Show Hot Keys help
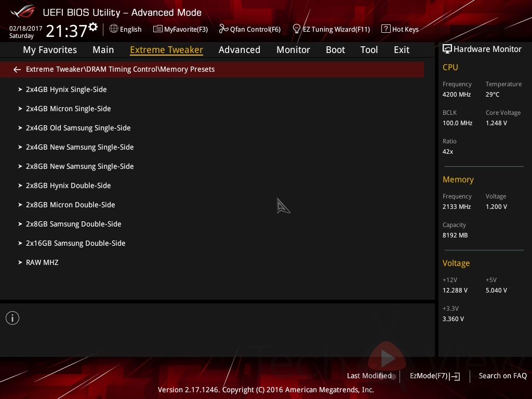The height and width of the screenshot is (399, 532). pos(405,30)
